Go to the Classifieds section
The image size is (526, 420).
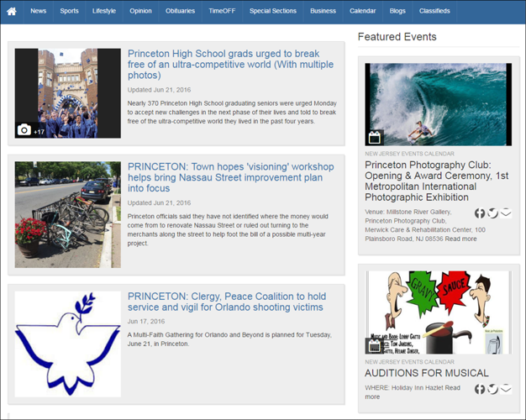click(x=434, y=11)
